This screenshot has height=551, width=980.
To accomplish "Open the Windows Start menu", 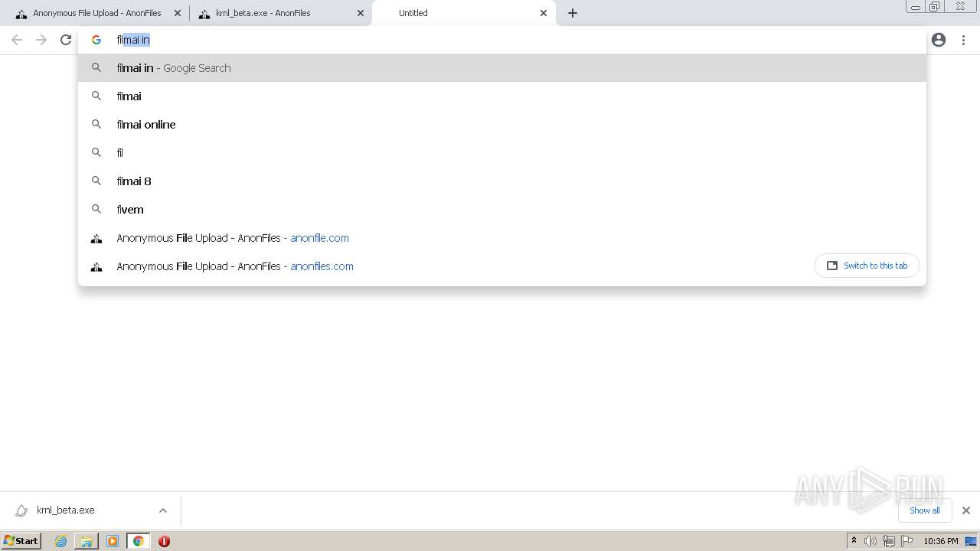I will (x=21, y=541).
